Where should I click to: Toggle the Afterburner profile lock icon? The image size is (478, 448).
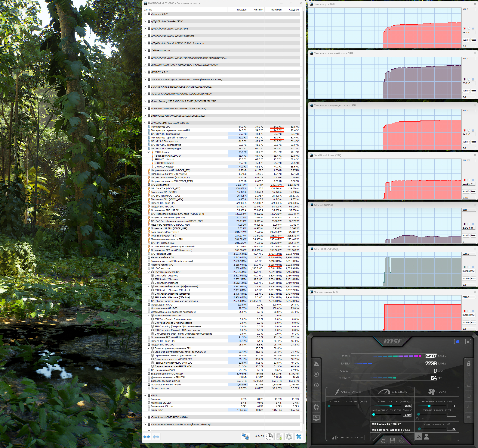click(468, 363)
